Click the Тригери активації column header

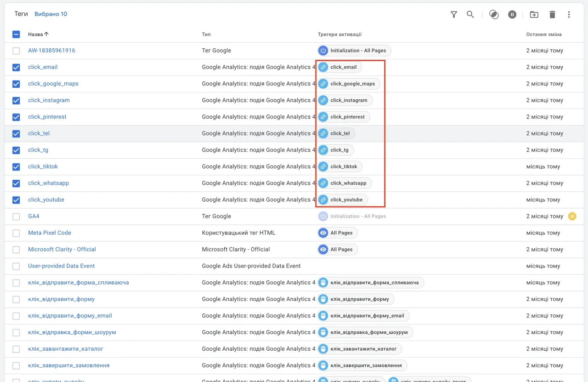[339, 34]
